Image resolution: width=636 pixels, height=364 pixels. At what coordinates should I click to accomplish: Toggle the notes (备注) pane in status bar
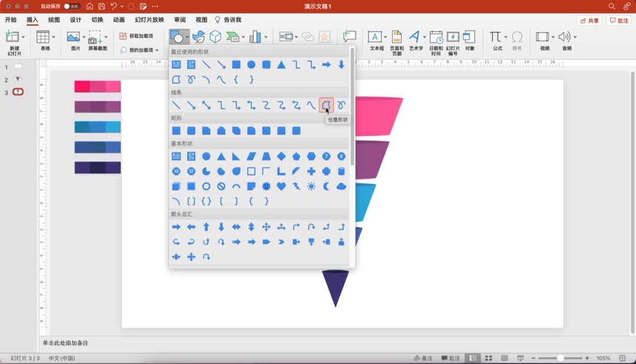click(x=423, y=358)
